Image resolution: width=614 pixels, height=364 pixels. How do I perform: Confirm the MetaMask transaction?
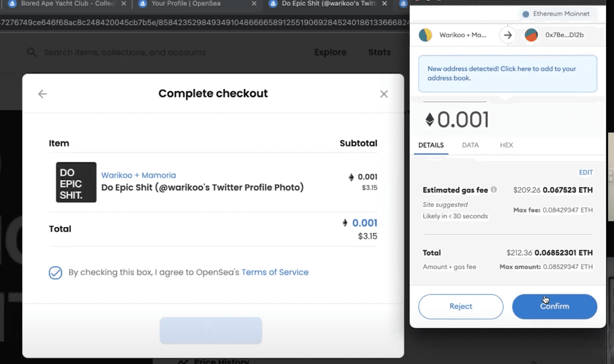(x=554, y=306)
